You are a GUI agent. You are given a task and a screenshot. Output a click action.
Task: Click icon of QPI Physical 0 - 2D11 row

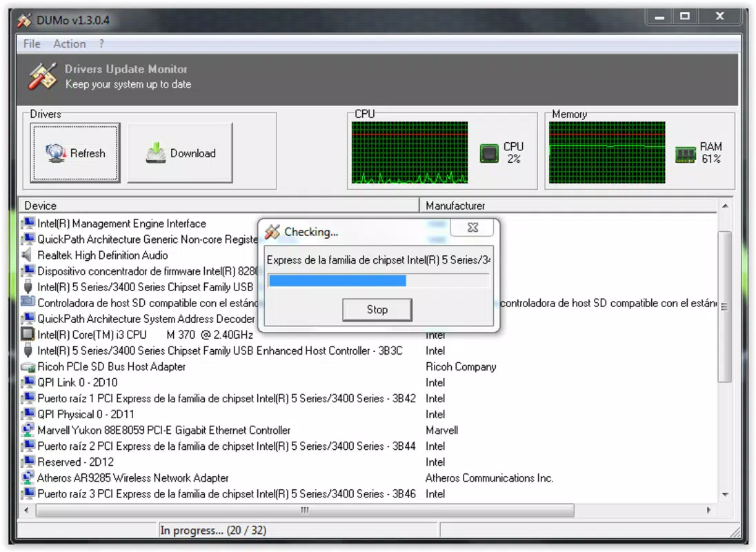[28, 414]
